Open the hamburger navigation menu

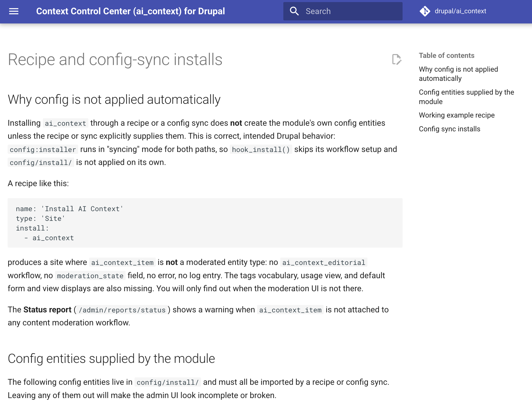(x=14, y=11)
